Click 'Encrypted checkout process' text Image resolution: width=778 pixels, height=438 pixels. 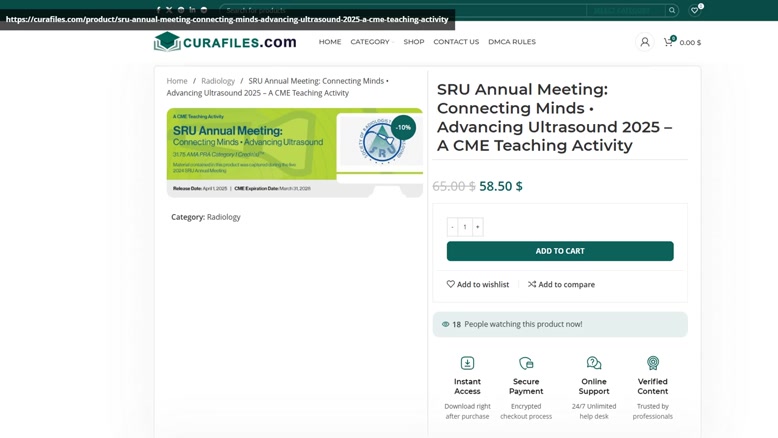(x=526, y=411)
